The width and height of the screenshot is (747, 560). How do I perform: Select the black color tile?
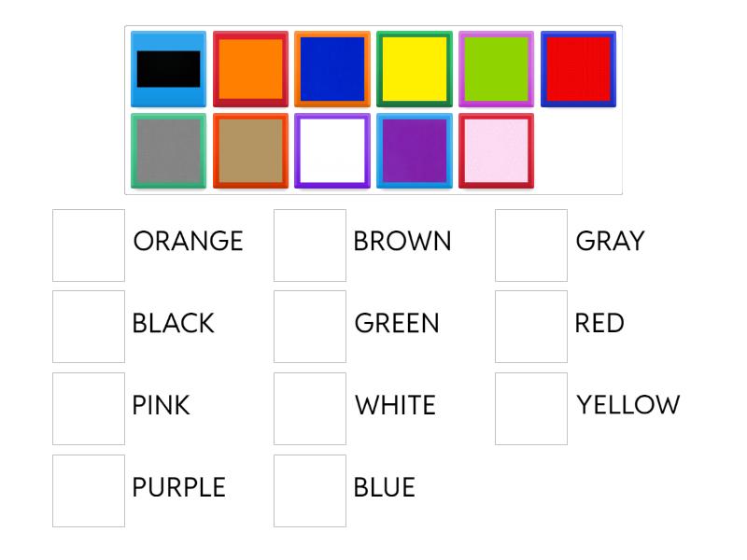[168, 67]
